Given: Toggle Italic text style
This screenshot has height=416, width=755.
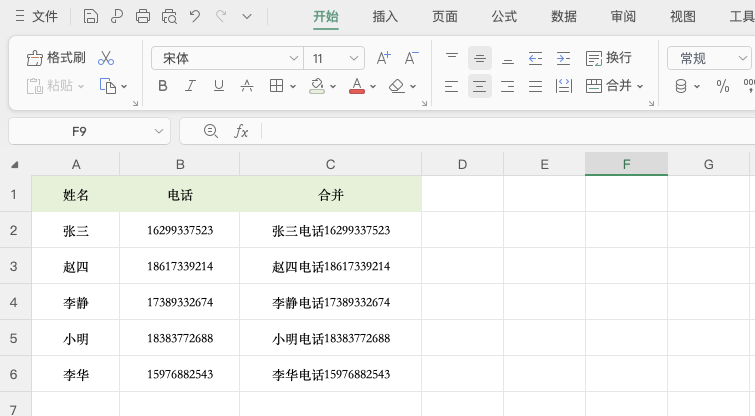Looking at the screenshot, I should click(191, 86).
